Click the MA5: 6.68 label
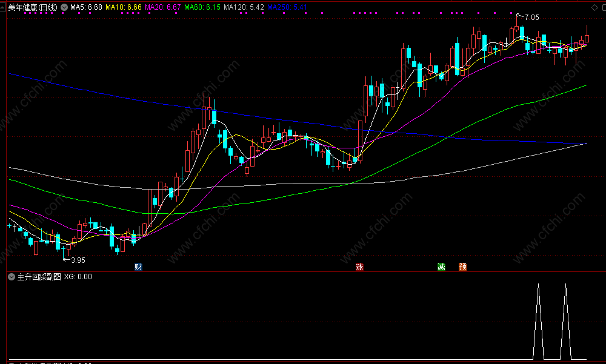 (86, 7)
